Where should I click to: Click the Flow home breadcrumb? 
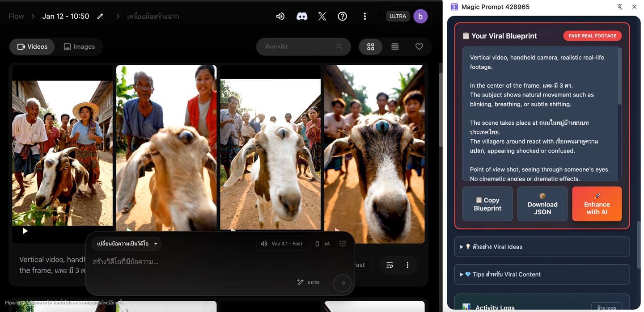pos(16,16)
